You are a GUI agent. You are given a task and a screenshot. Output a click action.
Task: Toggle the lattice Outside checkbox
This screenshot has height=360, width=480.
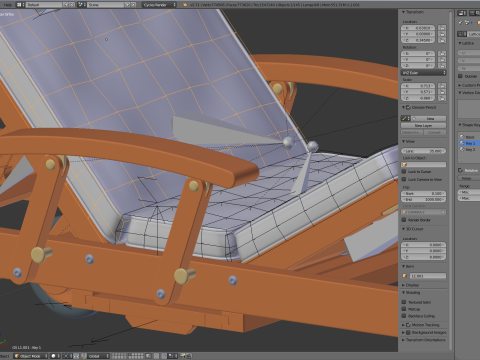point(460,76)
